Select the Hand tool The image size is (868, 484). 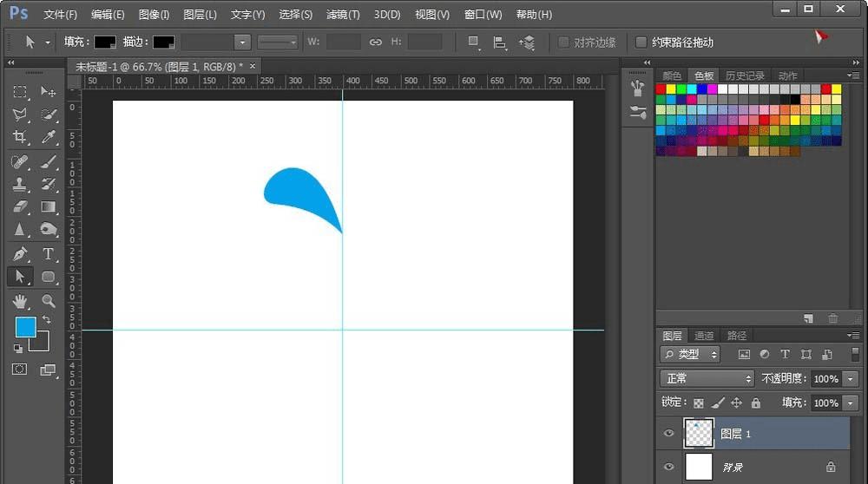tap(20, 301)
